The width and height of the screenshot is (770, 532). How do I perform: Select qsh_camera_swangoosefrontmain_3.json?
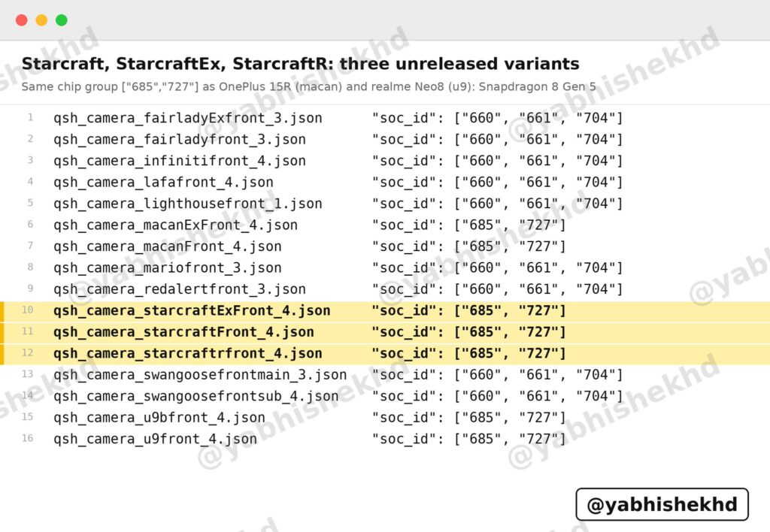pos(200,375)
